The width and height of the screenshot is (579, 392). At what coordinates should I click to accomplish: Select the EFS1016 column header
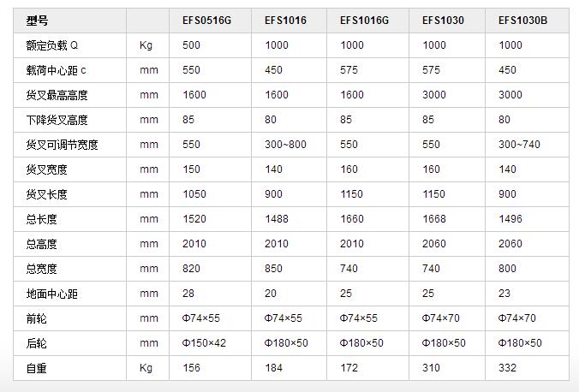tap(285, 21)
